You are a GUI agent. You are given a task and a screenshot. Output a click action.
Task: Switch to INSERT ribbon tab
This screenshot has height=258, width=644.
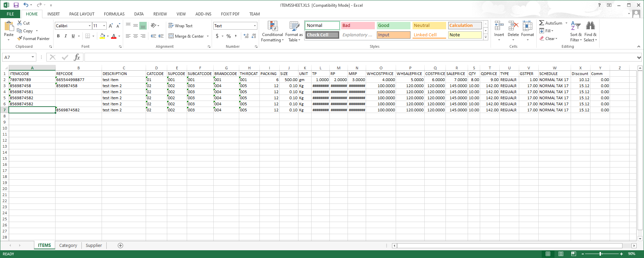[53, 14]
